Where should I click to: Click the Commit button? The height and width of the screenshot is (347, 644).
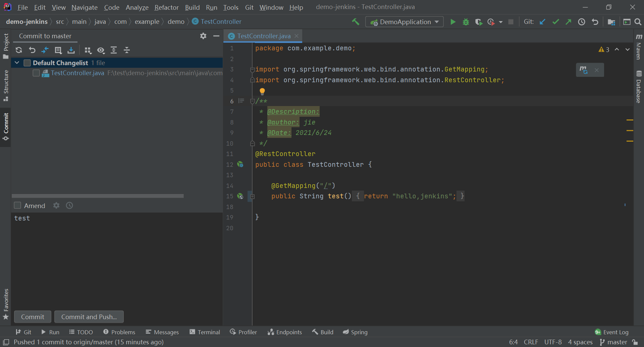[33, 317]
